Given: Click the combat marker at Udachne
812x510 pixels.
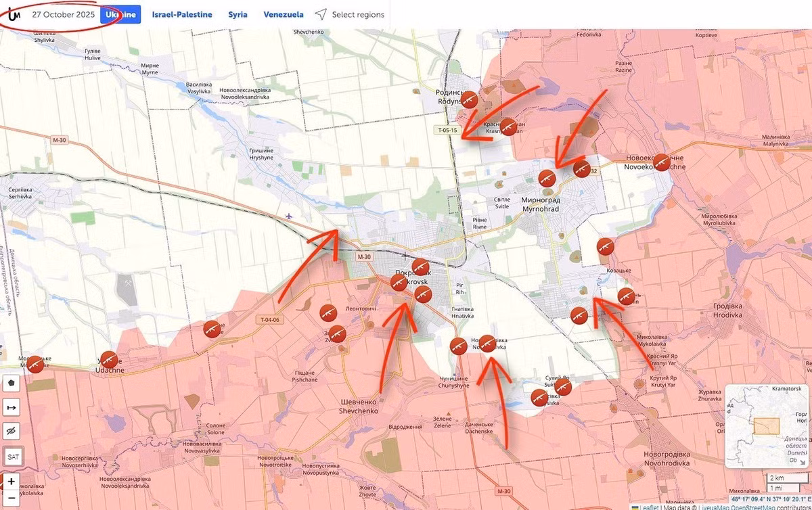Looking at the screenshot, I should (x=108, y=360).
